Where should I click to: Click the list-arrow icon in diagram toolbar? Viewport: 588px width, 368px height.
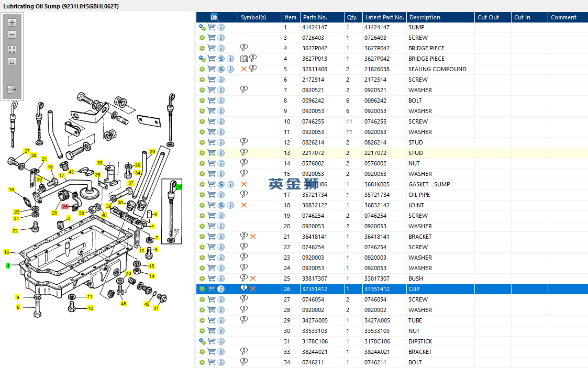click(x=12, y=89)
